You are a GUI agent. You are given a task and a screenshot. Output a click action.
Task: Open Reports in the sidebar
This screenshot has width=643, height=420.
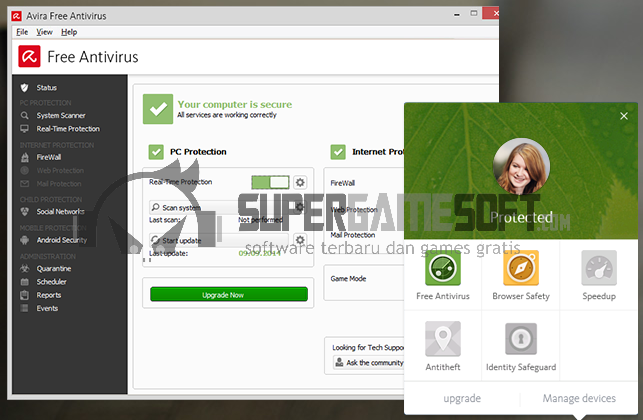coord(49,295)
